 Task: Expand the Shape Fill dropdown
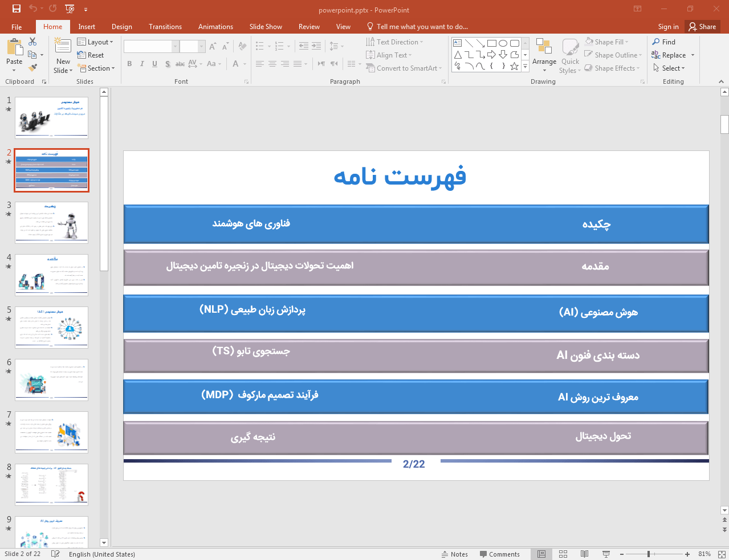pos(606,42)
